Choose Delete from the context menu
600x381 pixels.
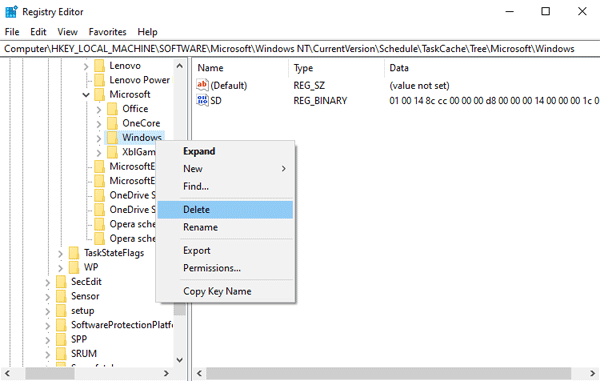click(x=225, y=210)
